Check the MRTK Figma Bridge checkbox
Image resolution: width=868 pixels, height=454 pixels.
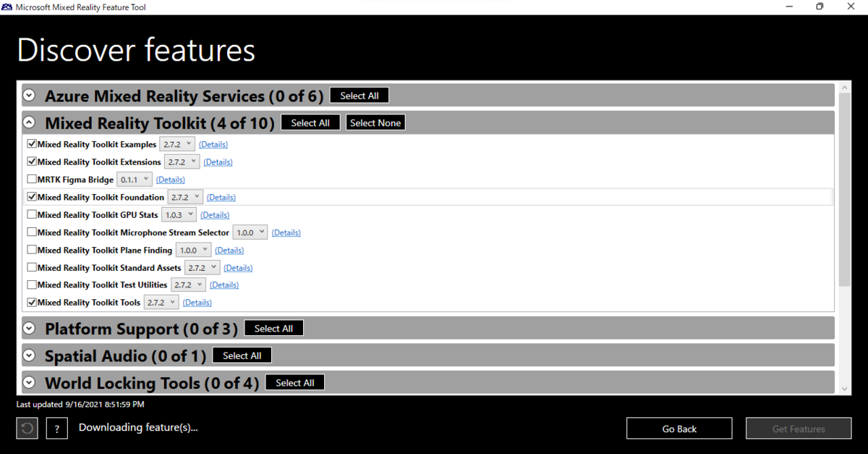32,179
